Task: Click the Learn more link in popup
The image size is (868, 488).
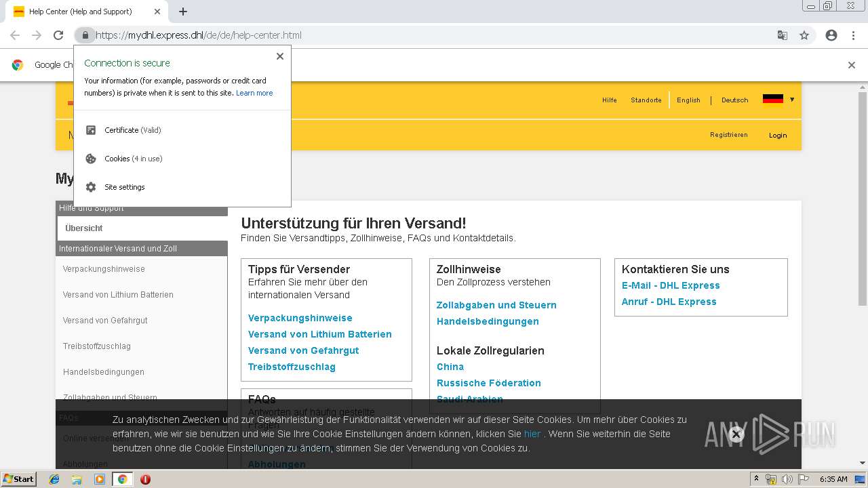Action: coord(254,93)
